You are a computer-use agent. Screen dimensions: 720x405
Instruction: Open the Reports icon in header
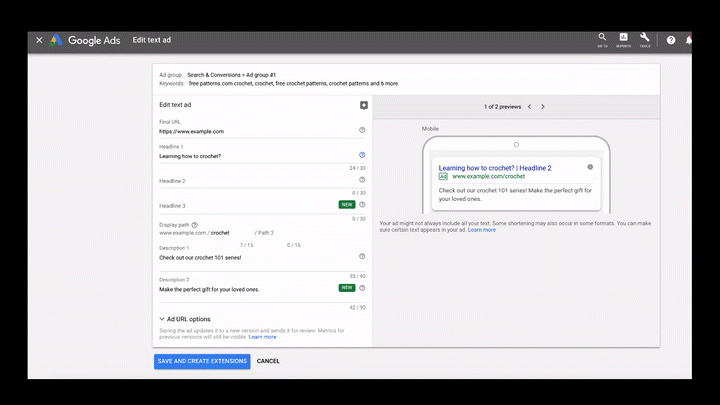click(x=623, y=39)
